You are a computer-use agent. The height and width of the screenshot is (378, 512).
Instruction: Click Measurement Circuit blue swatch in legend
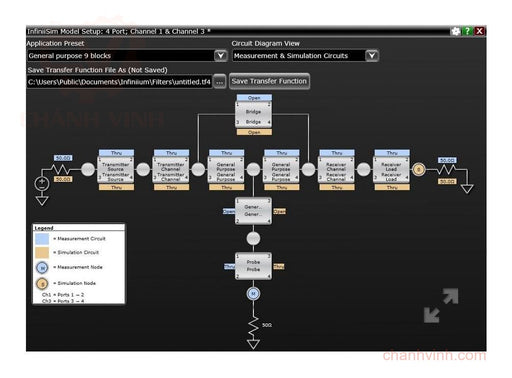tap(42, 239)
